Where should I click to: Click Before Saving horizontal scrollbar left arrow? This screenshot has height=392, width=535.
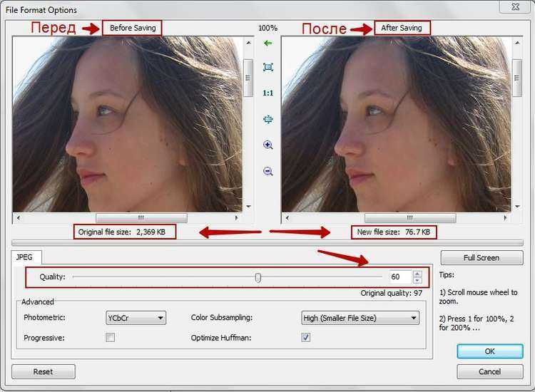[19, 217]
